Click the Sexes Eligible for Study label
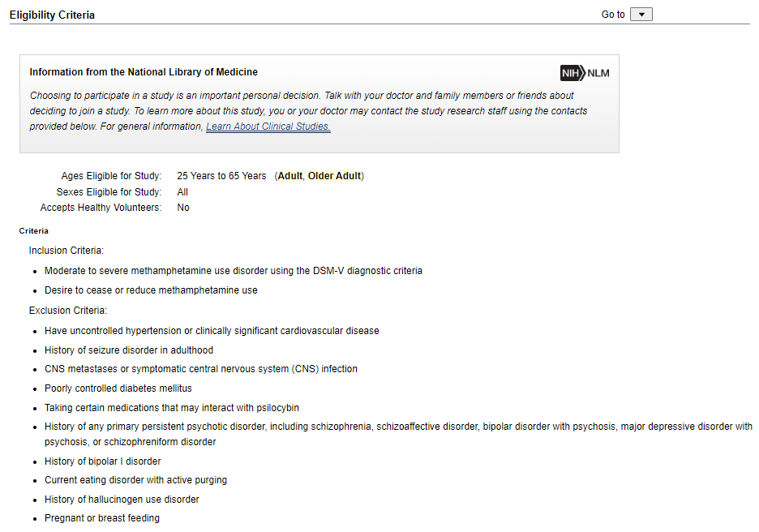 [x=109, y=192]
